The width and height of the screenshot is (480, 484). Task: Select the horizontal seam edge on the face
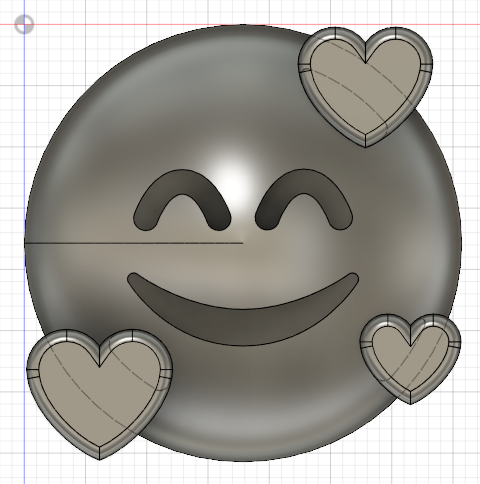pyautogui.click(x=134, y=243)
